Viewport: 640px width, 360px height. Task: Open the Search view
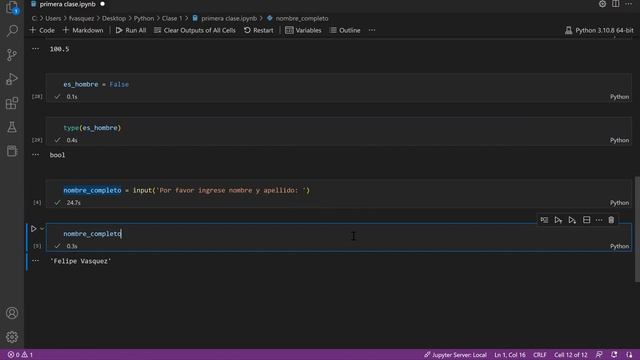pyautogui.click(x=12, y=31)
